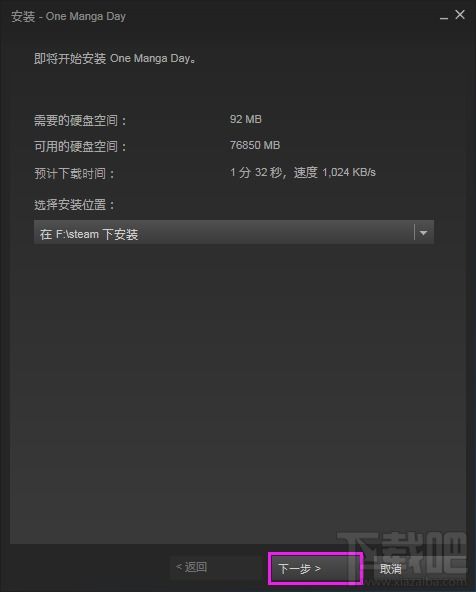
Task: Click the 可用的硬盘空间 label
Action: [x=81, y=146]
